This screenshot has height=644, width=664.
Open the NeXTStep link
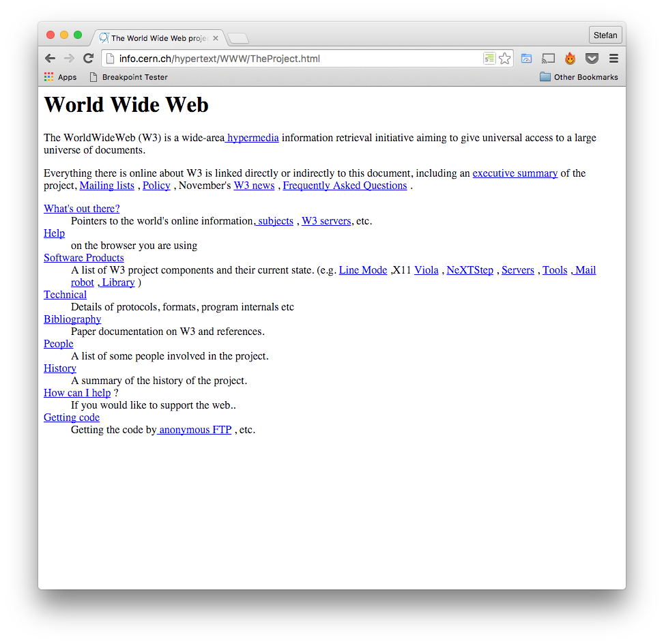click(470, 270)
